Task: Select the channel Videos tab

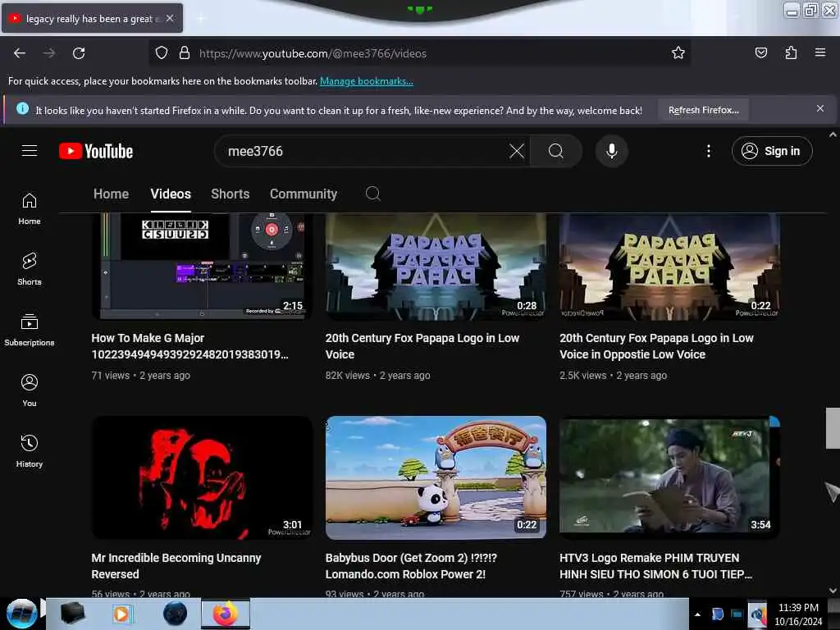Action: click(x=171, y=194)
